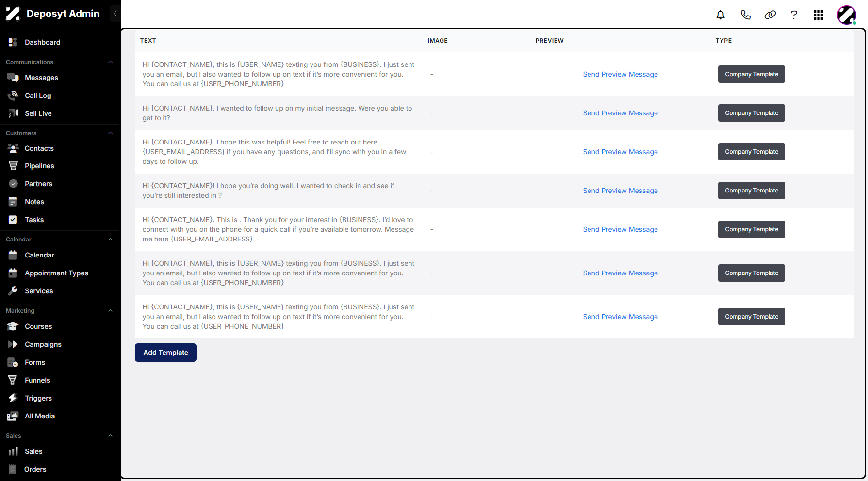Viewport: 868px width, 481px height.
Task: Click the Tasks checkmark icon
Action: (13, 220)
